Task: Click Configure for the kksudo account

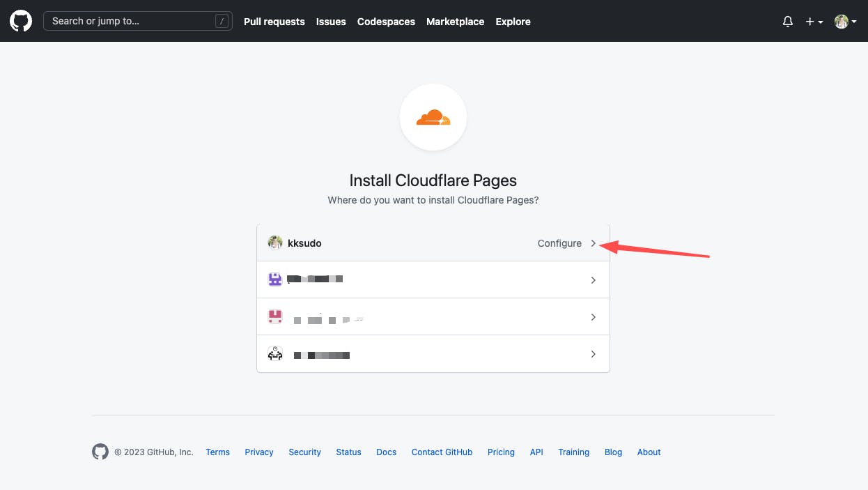Action: pos(559,243)
